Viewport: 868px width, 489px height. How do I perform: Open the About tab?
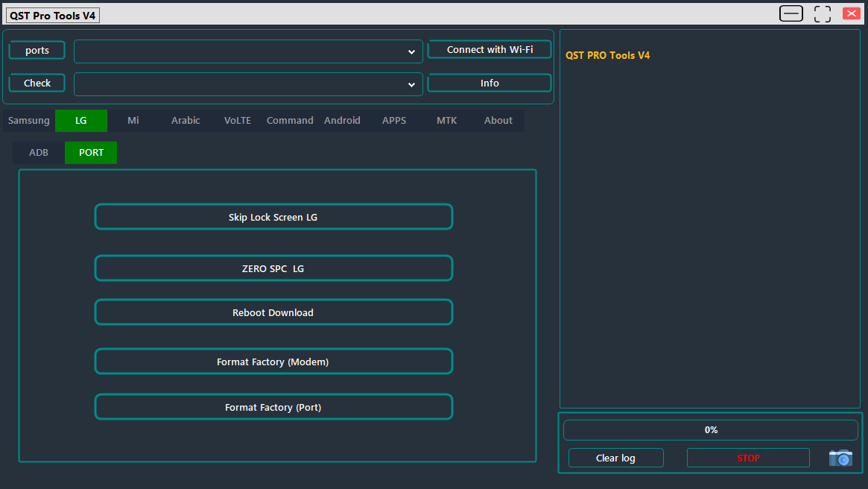click(498, 120)
